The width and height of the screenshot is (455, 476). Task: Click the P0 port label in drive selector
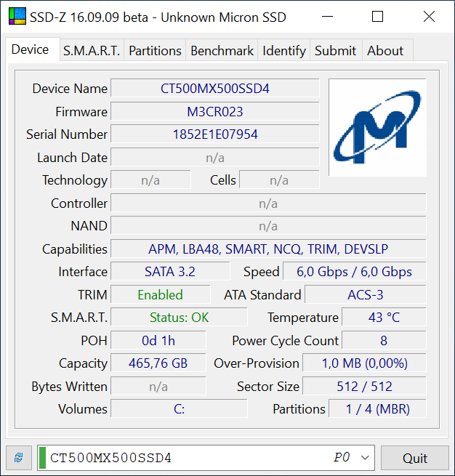342,457
